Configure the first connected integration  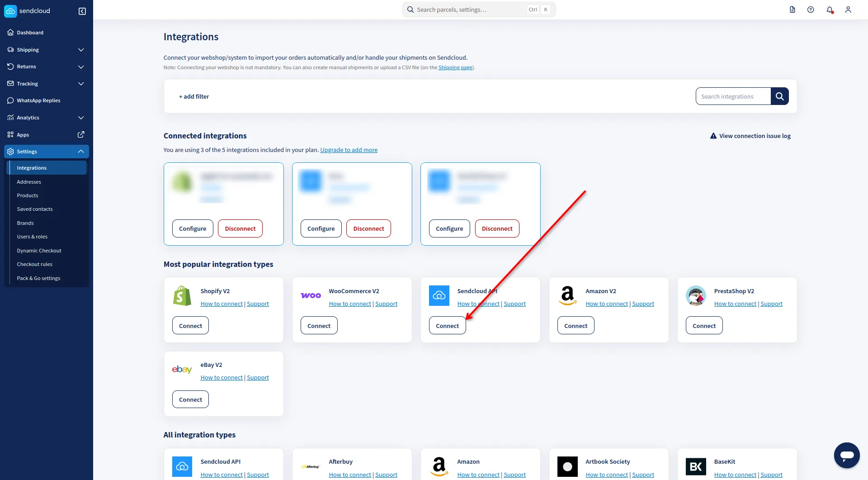pos(193,228)
